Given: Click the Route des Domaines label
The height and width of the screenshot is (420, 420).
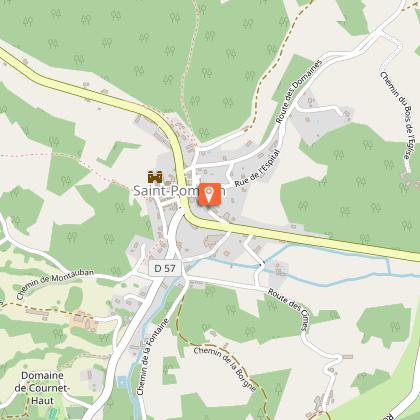Looking at the screenshot, I should pos(299,91).
